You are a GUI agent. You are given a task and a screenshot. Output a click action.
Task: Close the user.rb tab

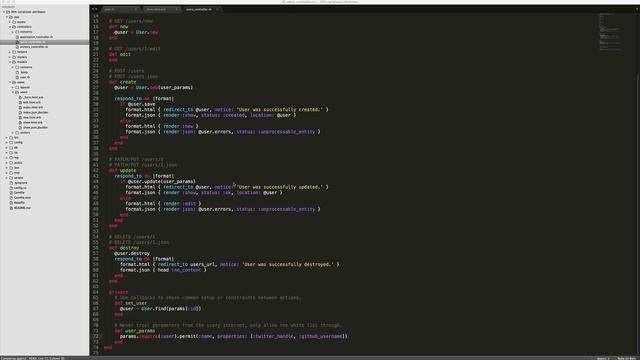click(136, 9)
